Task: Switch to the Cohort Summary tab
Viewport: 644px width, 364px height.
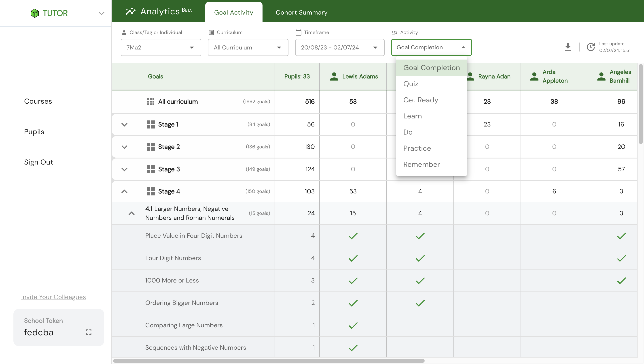Action: pyautogui.click(x=301, y=12)
